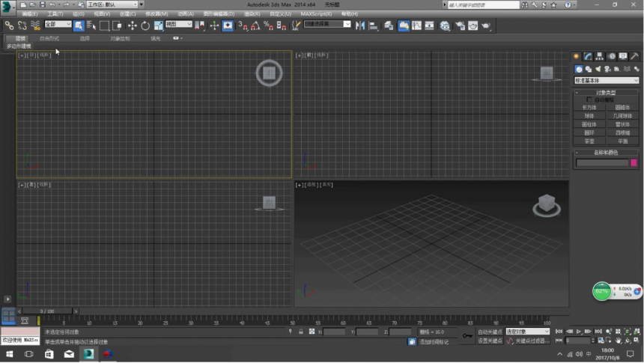Click the 圆锥体 cone primitive button
This screenshot has height=363, width=644.
click(622, 108)
